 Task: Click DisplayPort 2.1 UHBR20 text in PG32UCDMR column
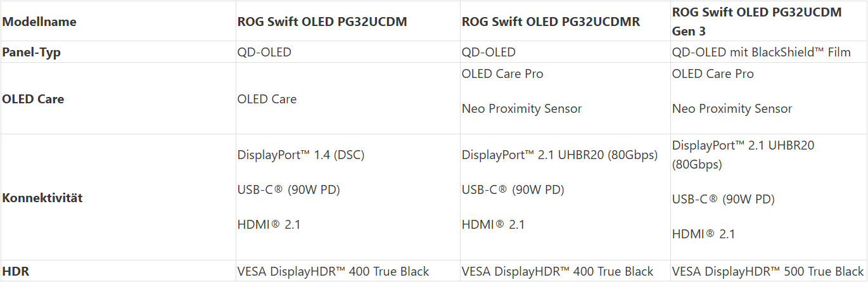tap(559, 155)
